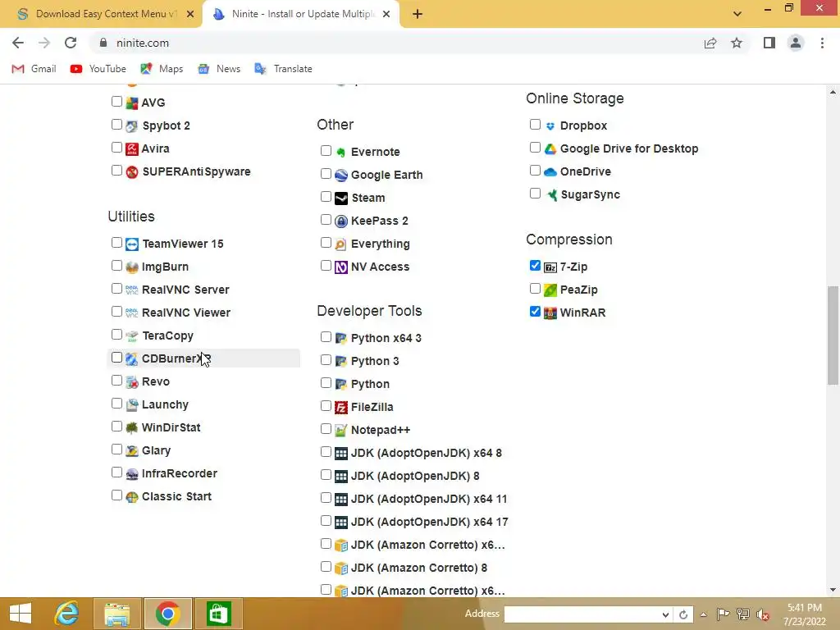
Task: Bookmark this page with the star icon
Action: [737, 43]
